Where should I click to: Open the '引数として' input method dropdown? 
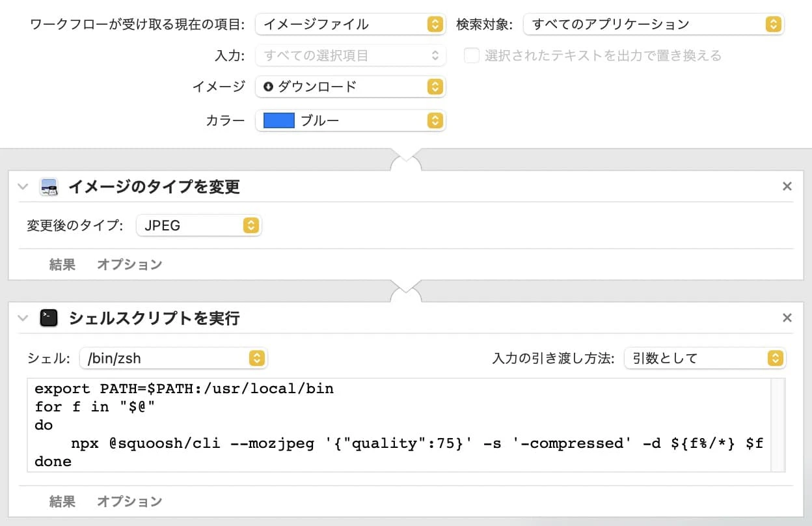[705, 358]
